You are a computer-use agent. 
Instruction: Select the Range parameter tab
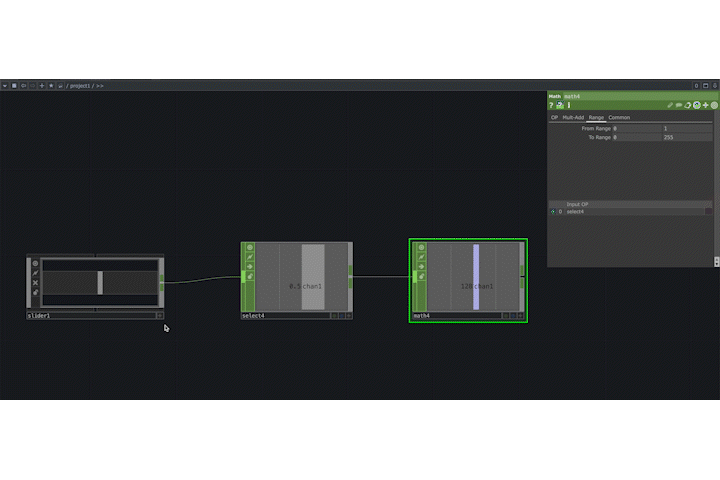click(x=596, y=118)
